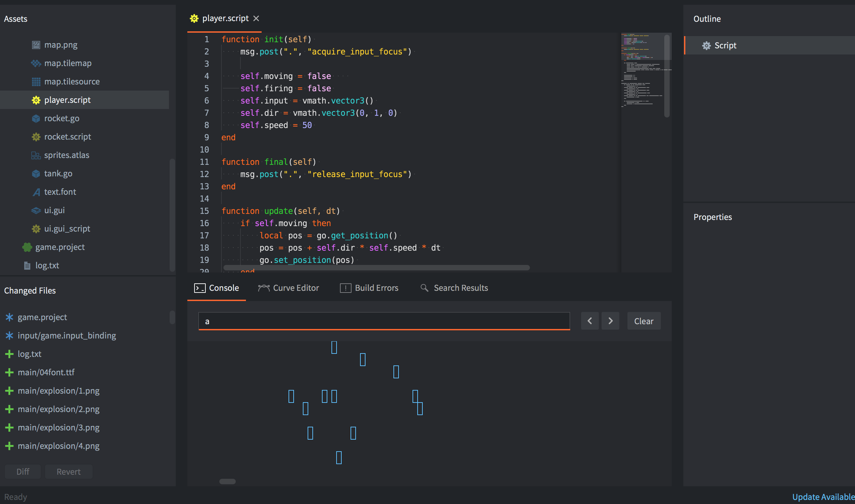Close the player.script editor tab

(x=256, y=18)
